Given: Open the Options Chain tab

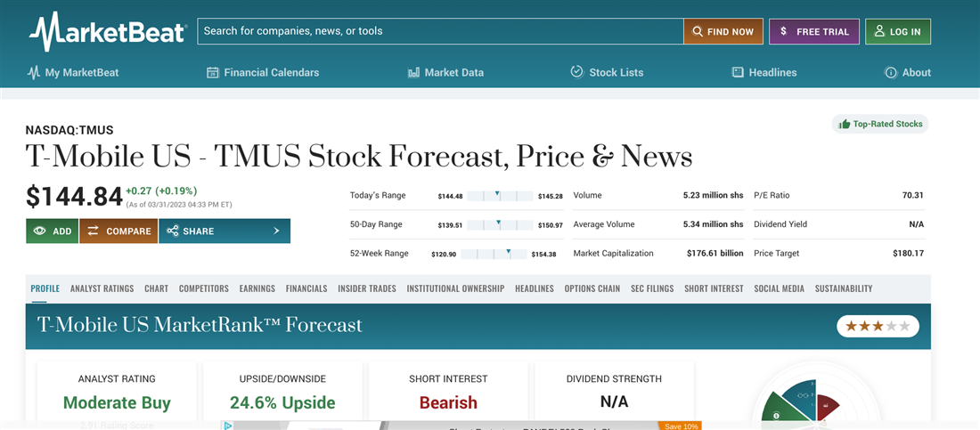Looking at the screenshot, I should coord(592,288).
